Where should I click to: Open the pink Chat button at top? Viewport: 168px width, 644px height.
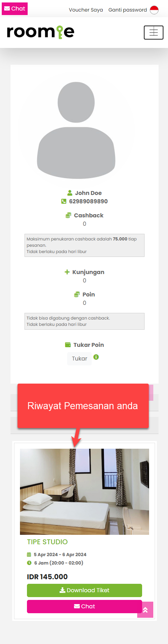tap(15, 8)
